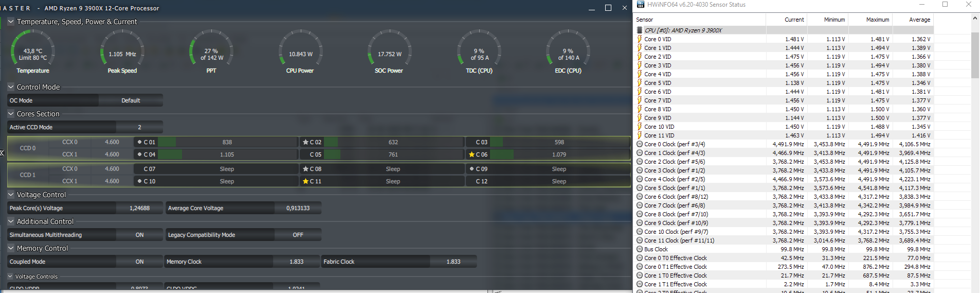
Task: Click the dot marker next to C 01
Action: point(139,142)
